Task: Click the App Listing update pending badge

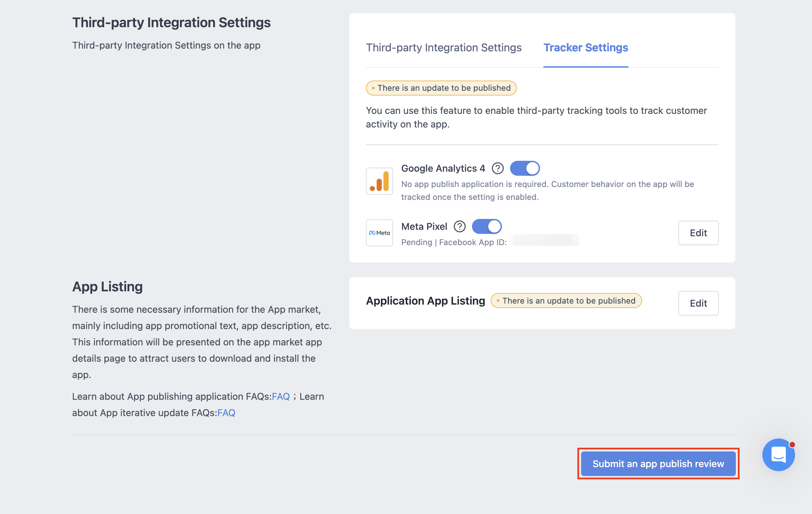Action: (x=566, y=301)
